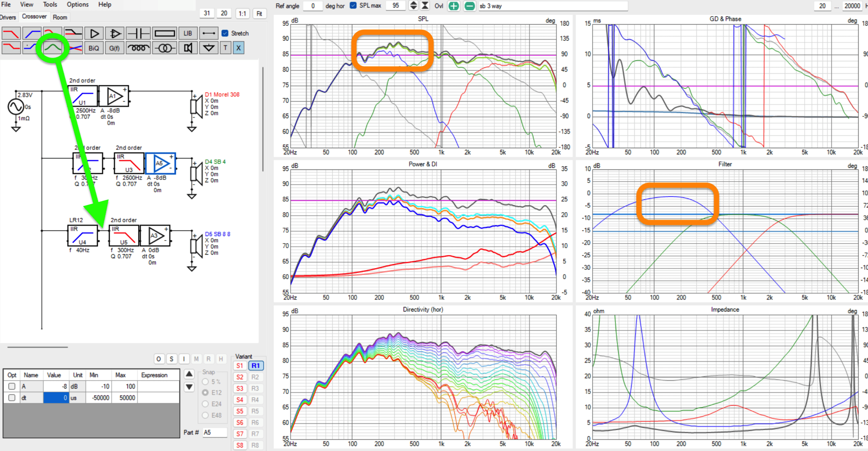Open the Options menu
The height and width of the screenshot is (451, 868).
pos(78,4)
